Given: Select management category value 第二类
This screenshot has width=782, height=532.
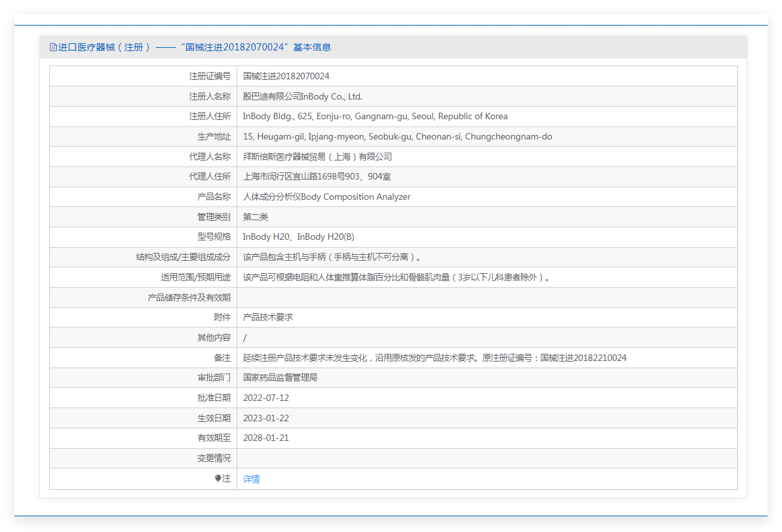Looking at the screenshot, I should [256, 217].
